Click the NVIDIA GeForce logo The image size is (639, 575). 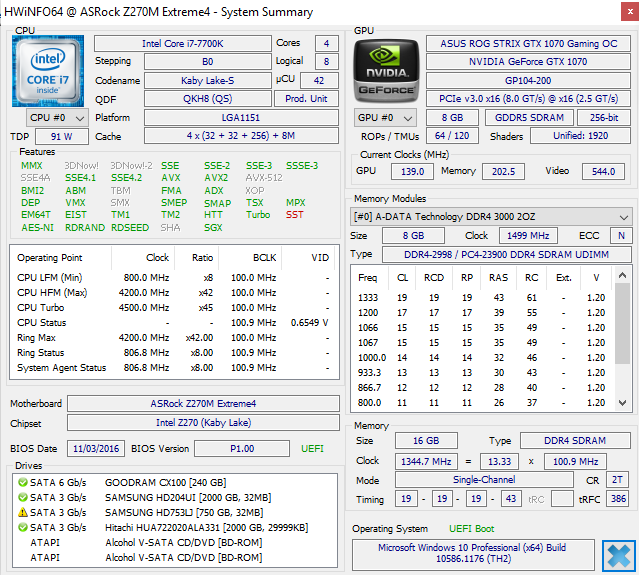pyautogui.click(x=386, y=71)
